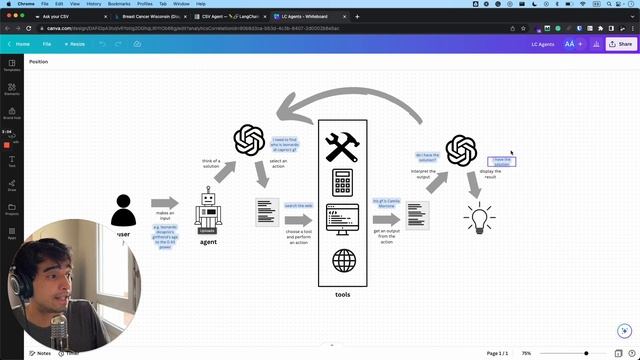Screen dimensions: 640x360
Task: Click the Share button
Action: 621,44
